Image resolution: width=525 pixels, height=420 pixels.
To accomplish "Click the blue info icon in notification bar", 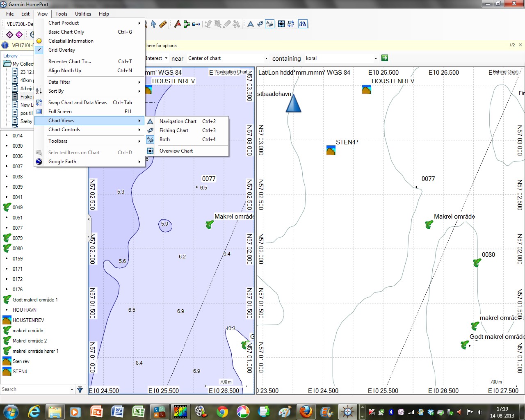I will (5, 45).
